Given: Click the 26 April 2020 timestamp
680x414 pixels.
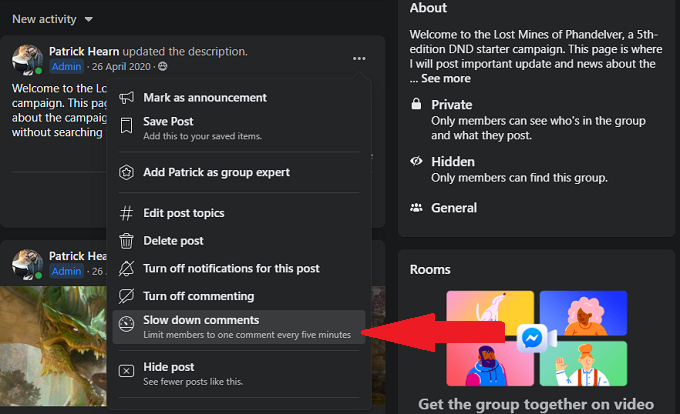Looking at the screenshot, I should coord(120,67).
